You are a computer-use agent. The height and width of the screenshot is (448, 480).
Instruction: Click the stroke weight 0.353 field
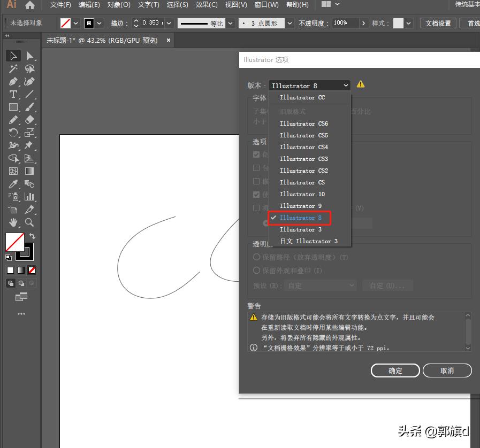coord(152,23)
